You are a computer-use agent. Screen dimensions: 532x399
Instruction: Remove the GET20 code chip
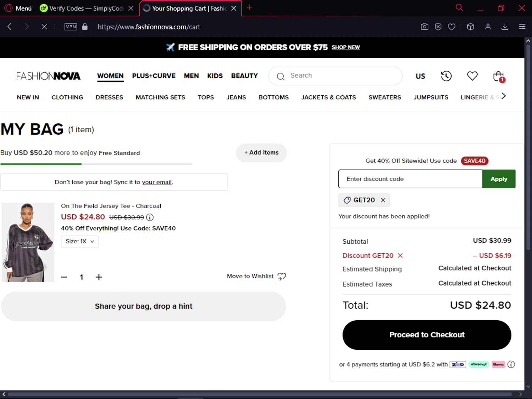pos(383,200)
